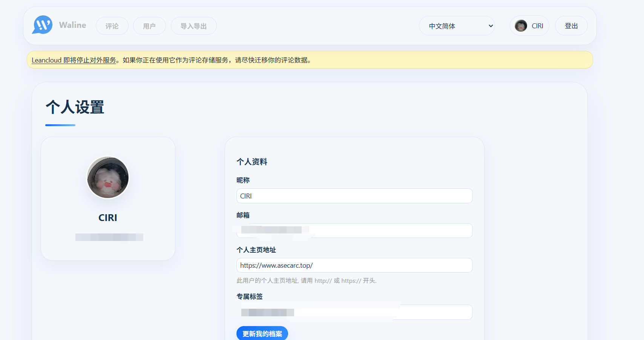Viewport: 644px width, 340px height.
Task: Click the CIRI name under avatar
Action: tap(108, 218)
